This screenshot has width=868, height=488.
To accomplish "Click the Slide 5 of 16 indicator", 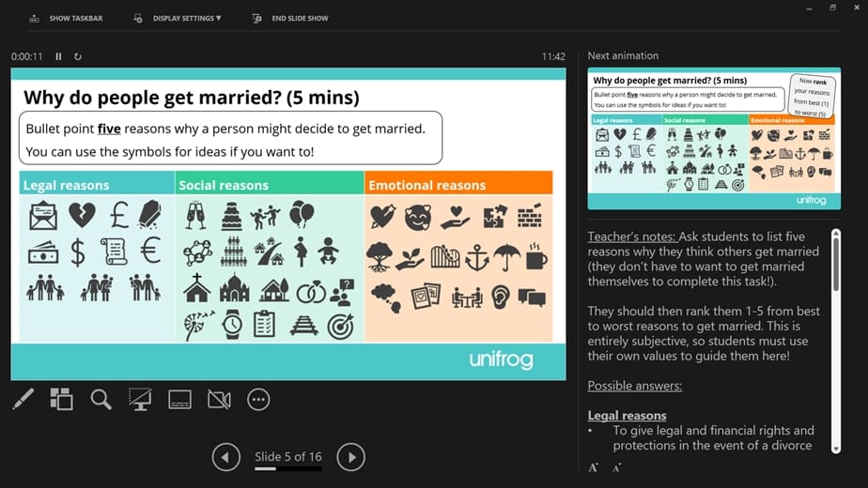I will click(287, 456).
